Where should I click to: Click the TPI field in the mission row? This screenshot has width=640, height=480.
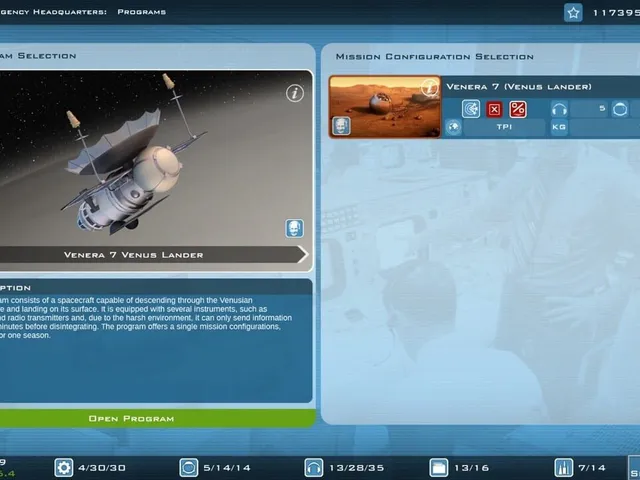point(504,127)
